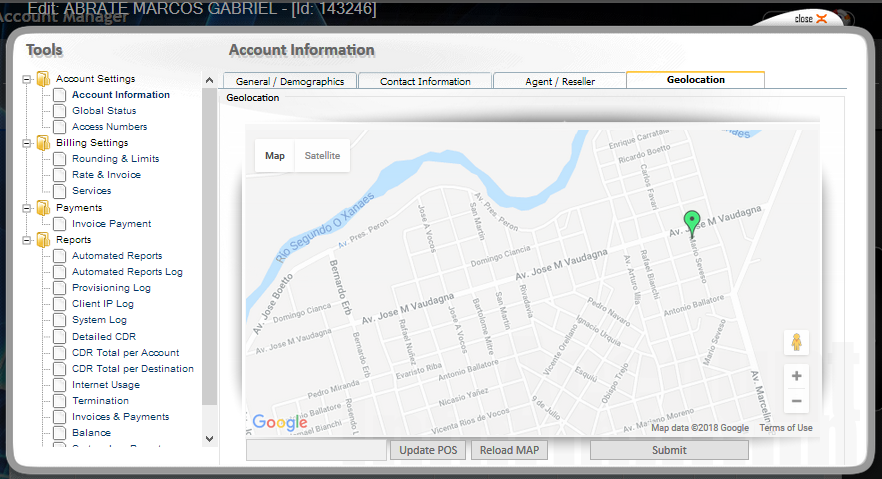Select the Map view type

[275, 156]
